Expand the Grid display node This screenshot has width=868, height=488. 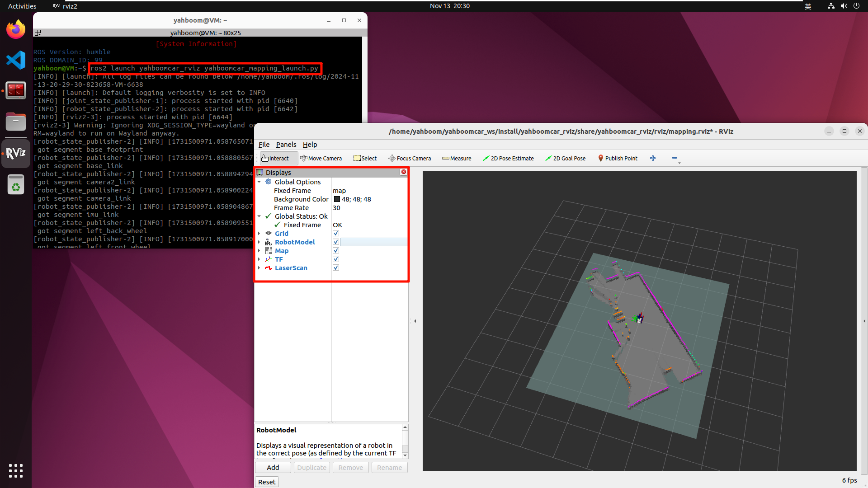pyautogui.click(x=259, y=233)
